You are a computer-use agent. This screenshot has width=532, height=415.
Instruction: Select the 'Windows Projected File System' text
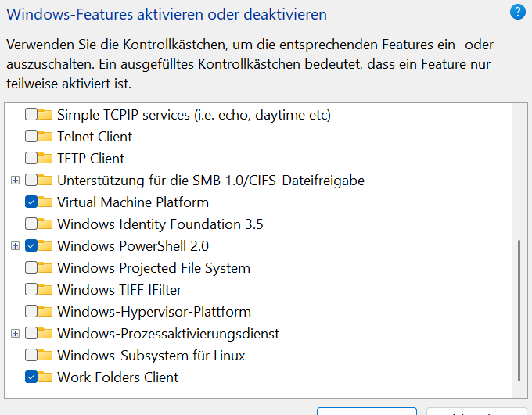tap(153, 268)
